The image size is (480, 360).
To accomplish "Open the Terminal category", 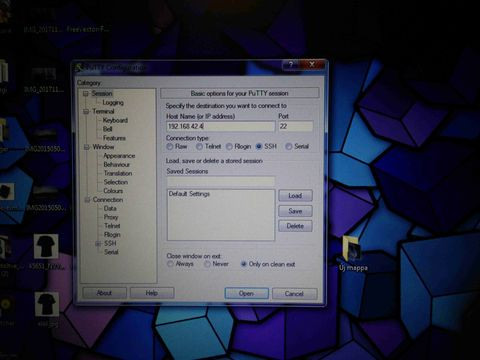I will point(103,111).
